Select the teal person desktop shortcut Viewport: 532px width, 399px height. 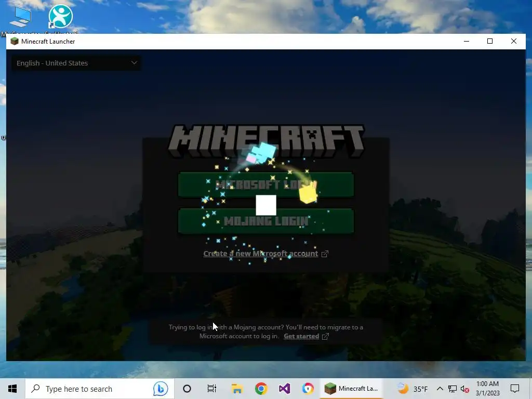(x=60, y=17)
